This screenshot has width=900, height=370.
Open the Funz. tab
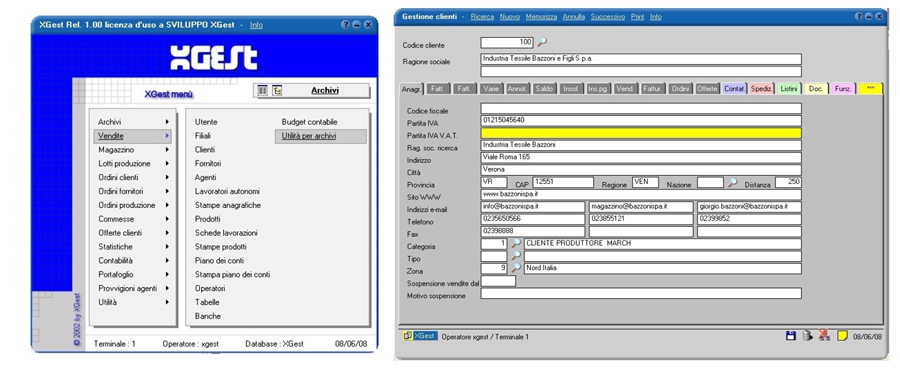843,89
